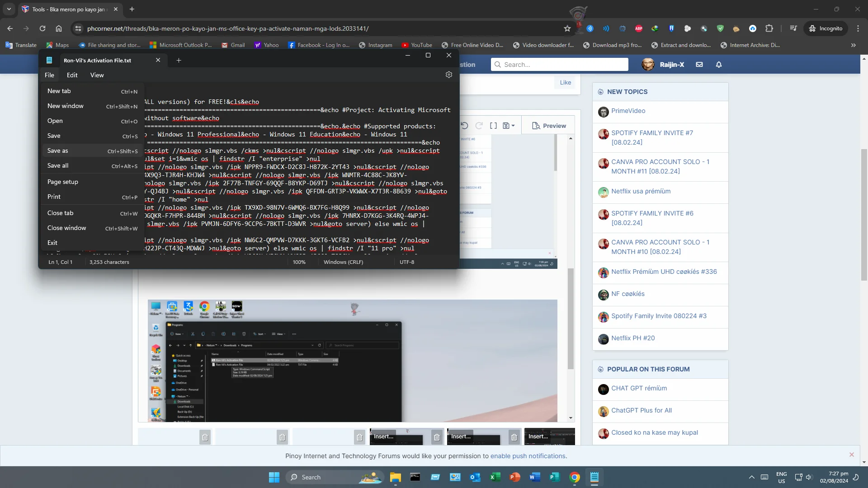This screenshot has width=868, height=488.
Task: Delete second attachment with trash icon
Action: (x=282, y=437)
